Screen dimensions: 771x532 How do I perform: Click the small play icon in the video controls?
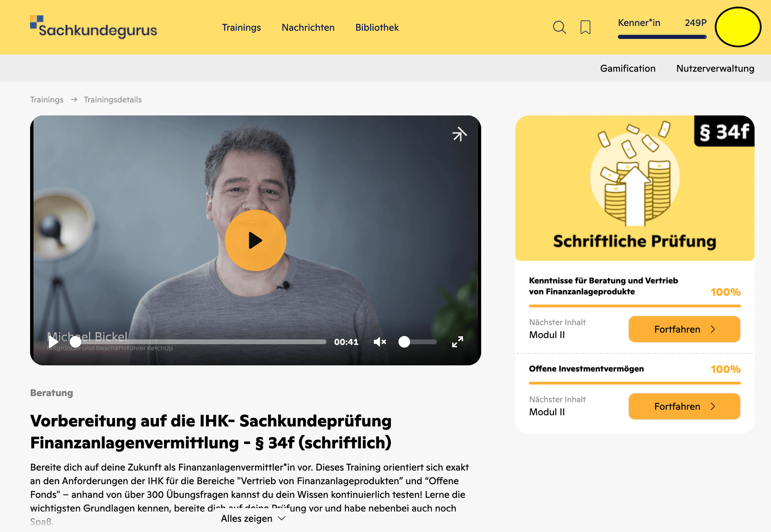tap(53, 342)
